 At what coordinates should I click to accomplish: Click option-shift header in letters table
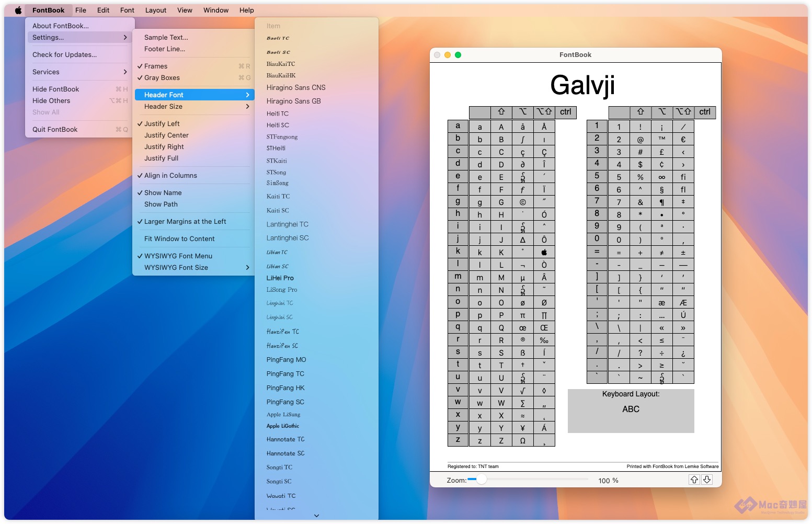coord(544,112)
